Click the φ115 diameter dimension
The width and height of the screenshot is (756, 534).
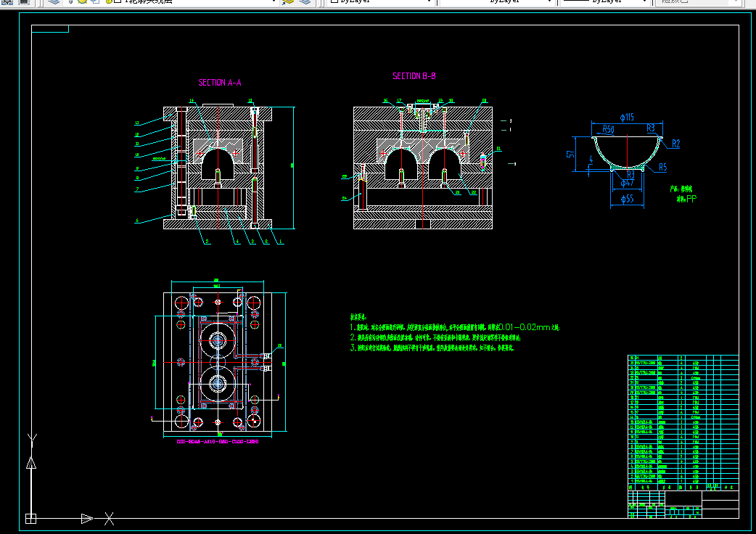point(627,117)
